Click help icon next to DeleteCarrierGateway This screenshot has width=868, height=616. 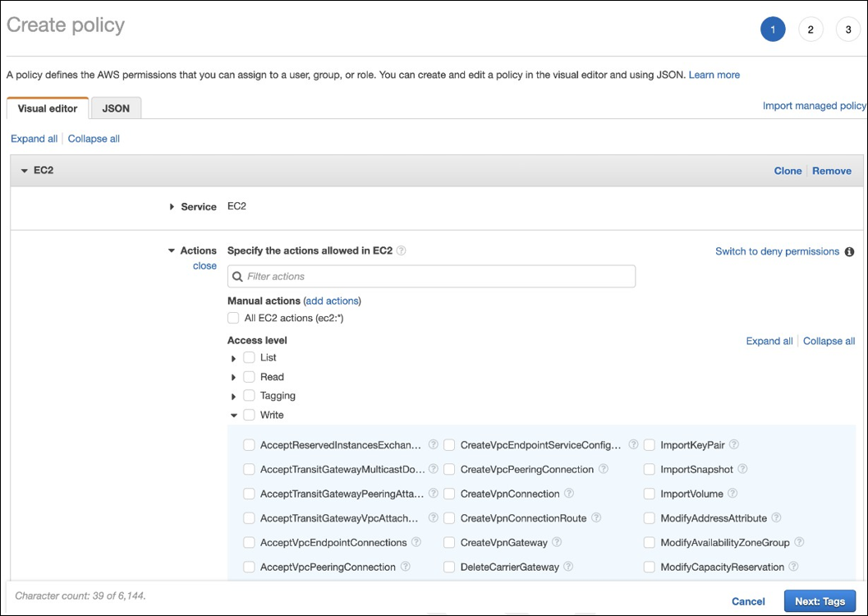[568, 567]
